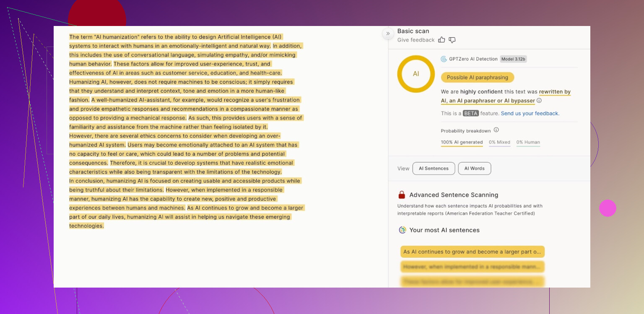Image resolution: width=644 pixels, height=314 pixels.
Task: Click the blurred 'However, when implemented' sentence
Action: (472, 267)
